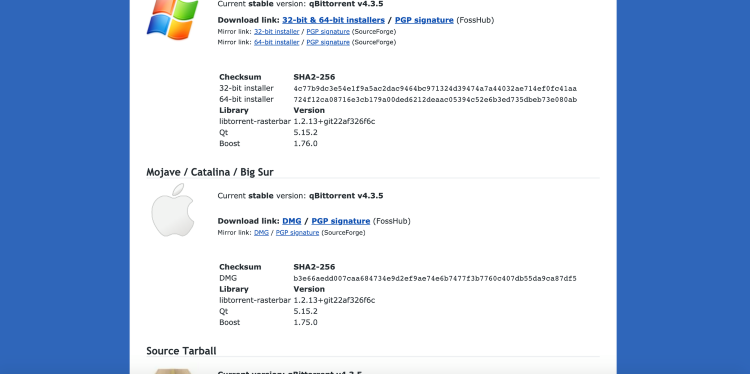Screen dimensions: 750x374
Task: Open the Windows FossHub PGP signature link
Action: [424, 20]
